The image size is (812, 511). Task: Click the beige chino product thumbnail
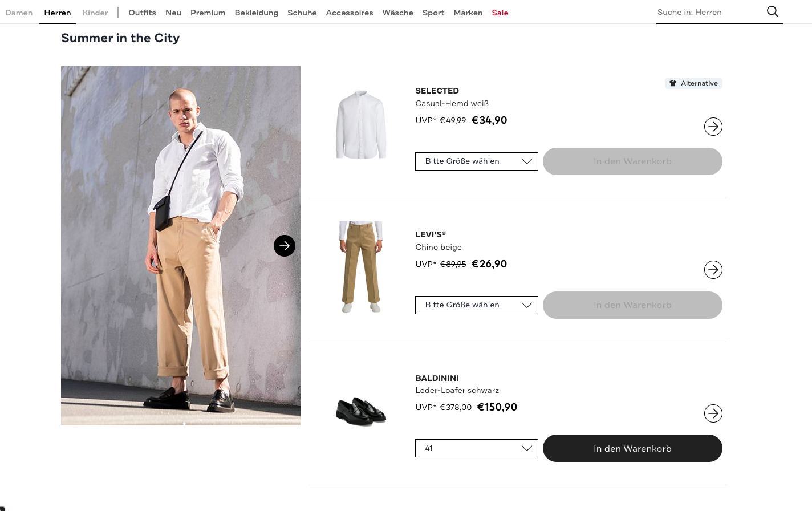click(361, 266)
